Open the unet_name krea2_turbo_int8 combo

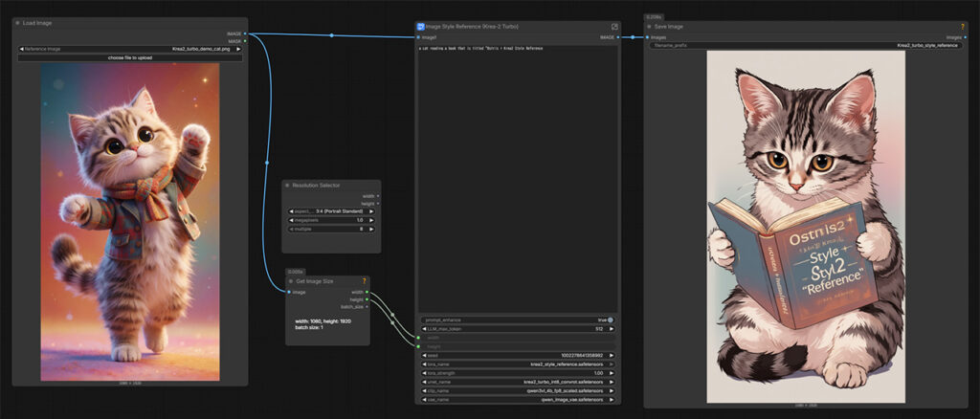[x=518, y=382]
